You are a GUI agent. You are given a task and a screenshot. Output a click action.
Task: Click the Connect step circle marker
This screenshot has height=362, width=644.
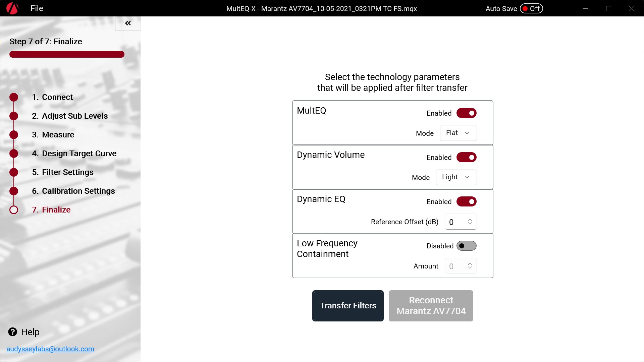(x=14, y=97)
